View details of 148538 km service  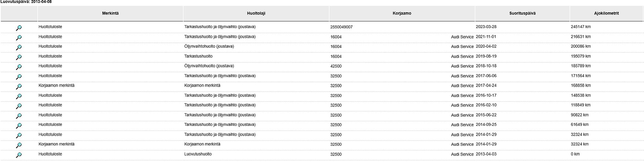[x=19, y=96]
